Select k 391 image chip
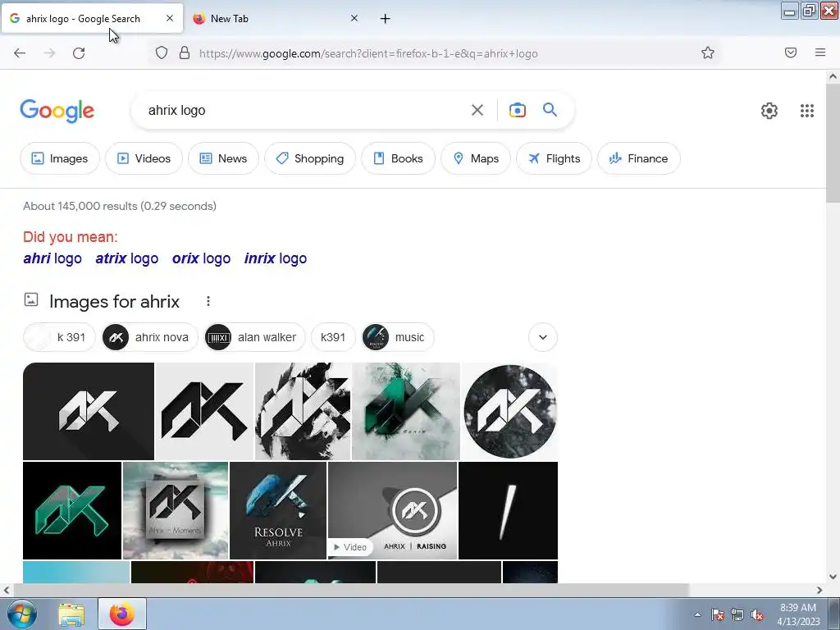This screenshot has width=840, height=630. (x=59, y=337)
